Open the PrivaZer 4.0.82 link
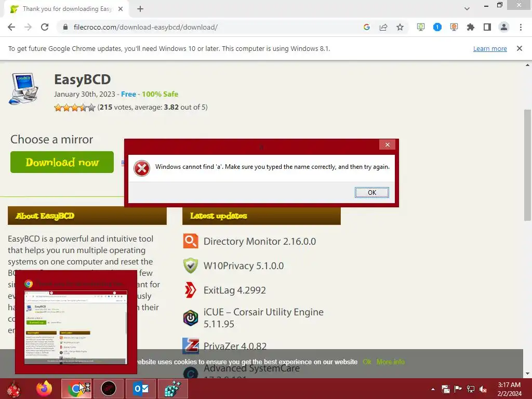The width and height of the screenshot is (532, 399). click(x=235, y=346)
